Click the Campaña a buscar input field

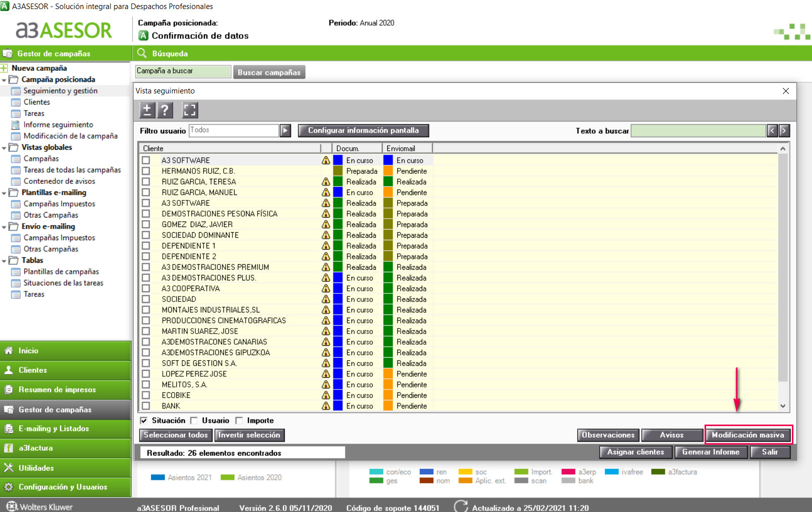[183, 71]
